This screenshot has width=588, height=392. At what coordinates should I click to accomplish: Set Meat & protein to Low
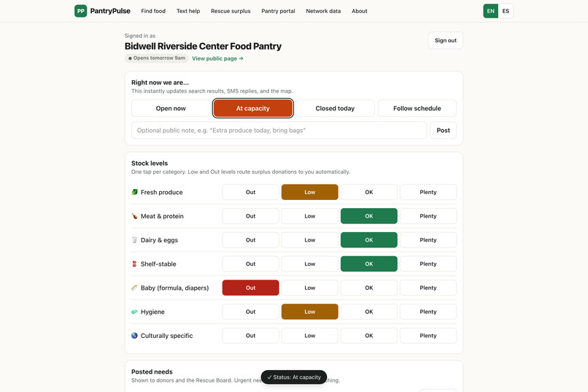pyautogui.click(x=310, y=216)
